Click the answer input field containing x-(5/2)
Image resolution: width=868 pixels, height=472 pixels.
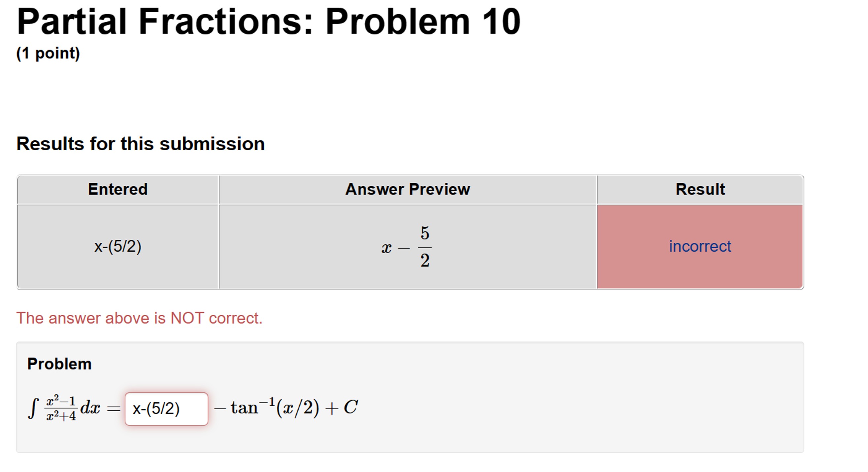[x=166, y=408]
